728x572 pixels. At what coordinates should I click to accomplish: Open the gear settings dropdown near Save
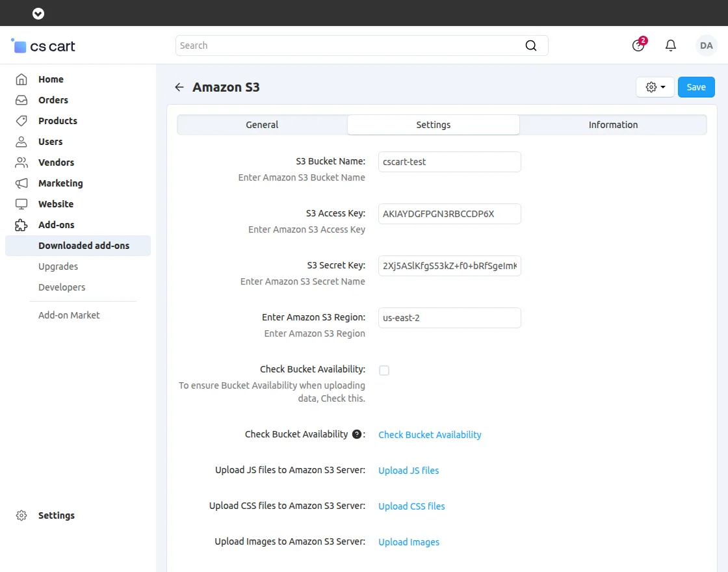coord(655,86)
